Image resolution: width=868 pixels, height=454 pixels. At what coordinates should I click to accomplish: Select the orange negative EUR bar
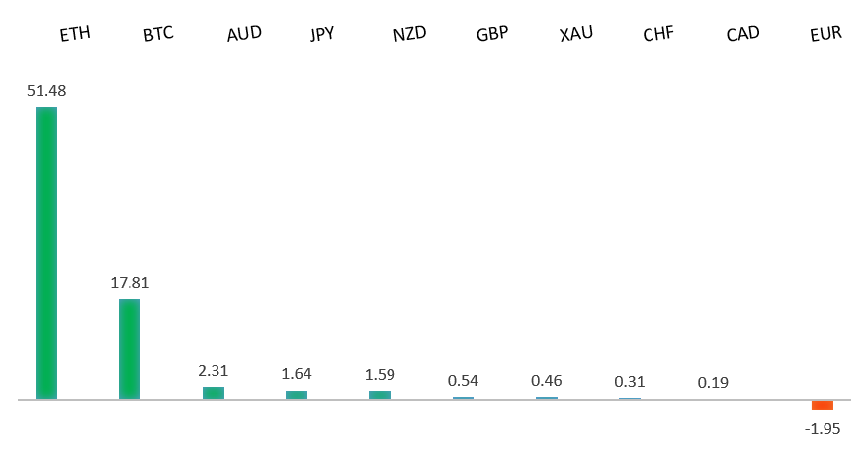click(823, 406)
